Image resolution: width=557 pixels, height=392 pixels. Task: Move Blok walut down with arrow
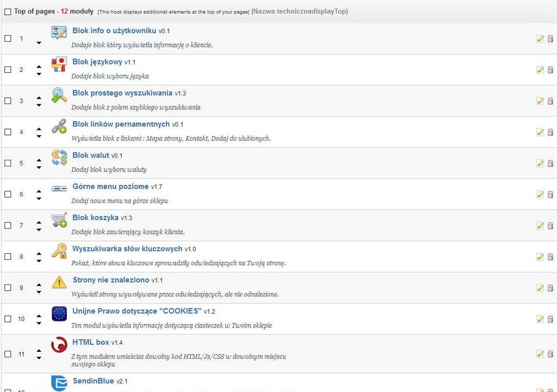[x=39, y=167]
